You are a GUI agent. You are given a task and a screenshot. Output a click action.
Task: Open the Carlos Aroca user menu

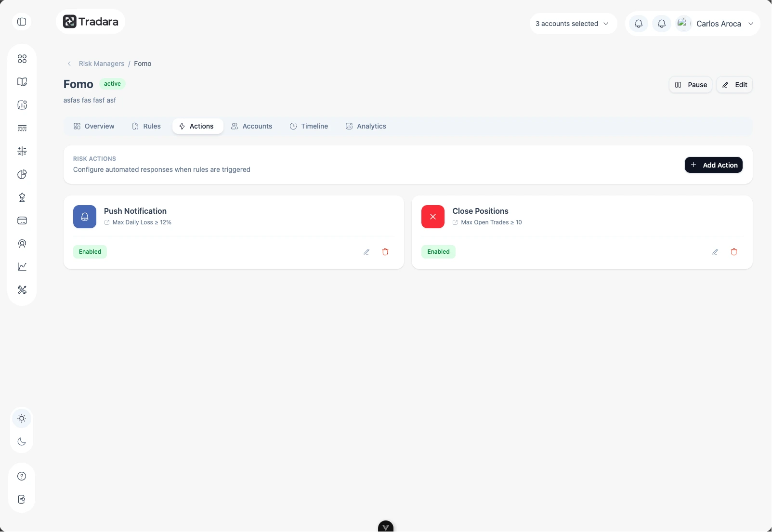[x=718, y=24]
